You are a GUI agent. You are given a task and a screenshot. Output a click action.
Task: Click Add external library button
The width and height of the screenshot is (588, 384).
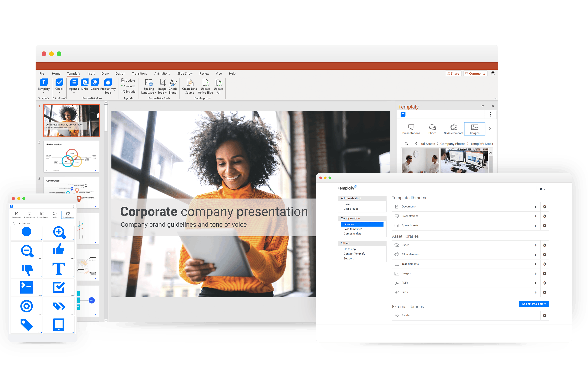point(534,304)
